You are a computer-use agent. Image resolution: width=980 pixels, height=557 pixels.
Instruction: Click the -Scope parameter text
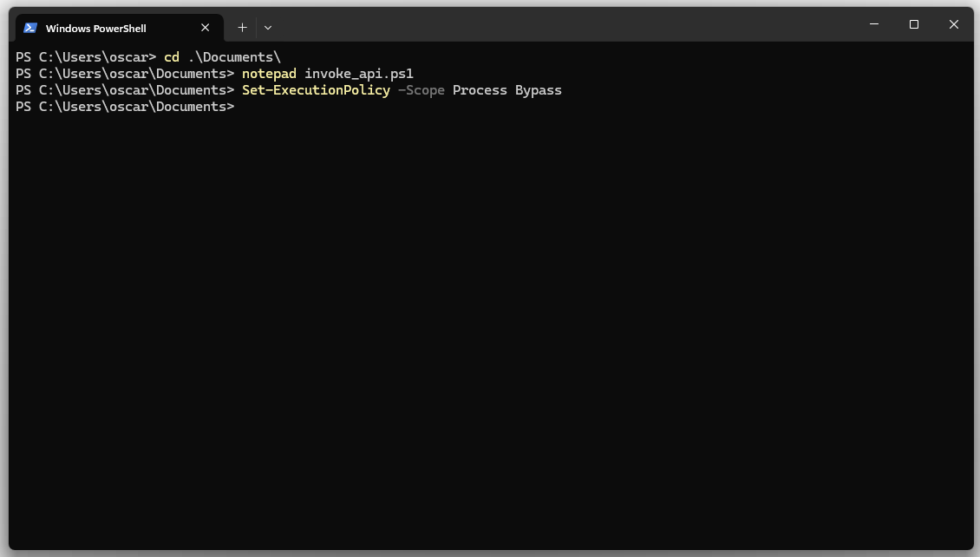(421, 90)
